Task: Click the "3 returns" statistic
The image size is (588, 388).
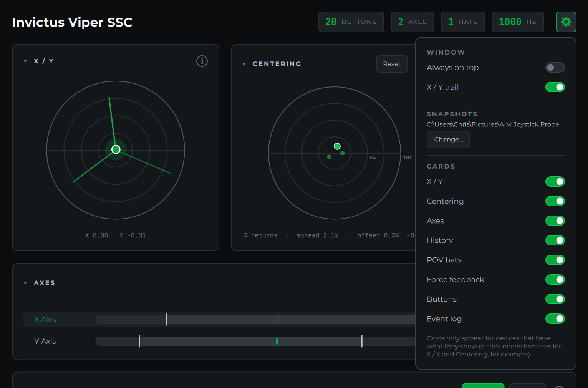Action: pyautogui.click(x=260, y=235)
